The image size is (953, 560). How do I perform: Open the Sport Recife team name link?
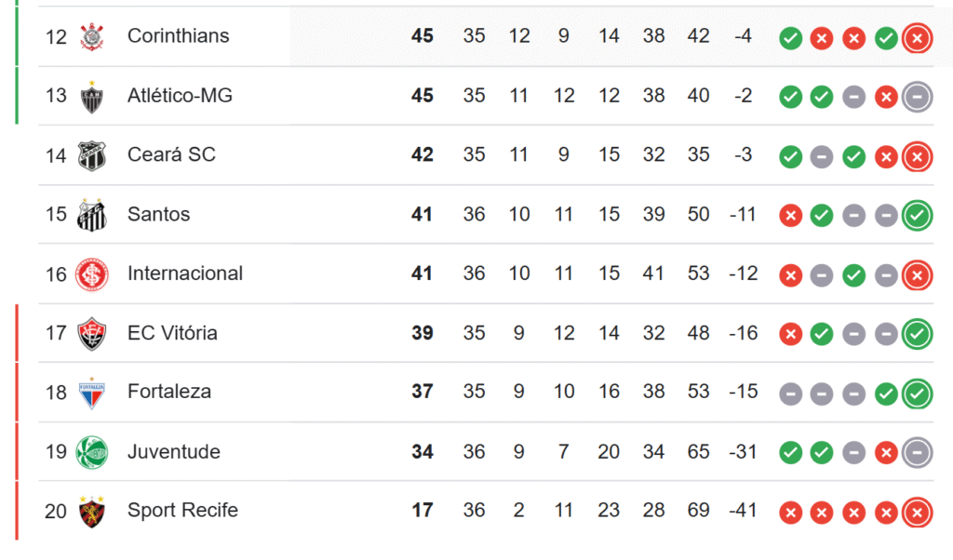point(182,511)
